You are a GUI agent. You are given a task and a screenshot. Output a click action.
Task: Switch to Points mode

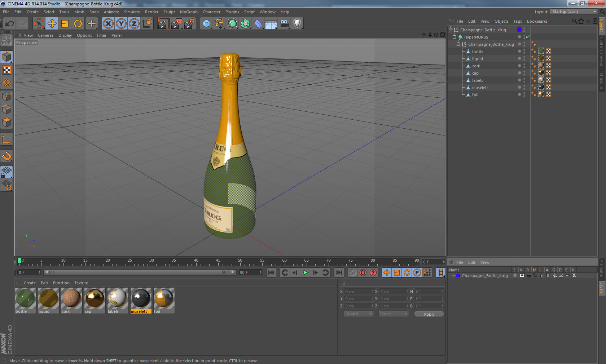[6, 96]
